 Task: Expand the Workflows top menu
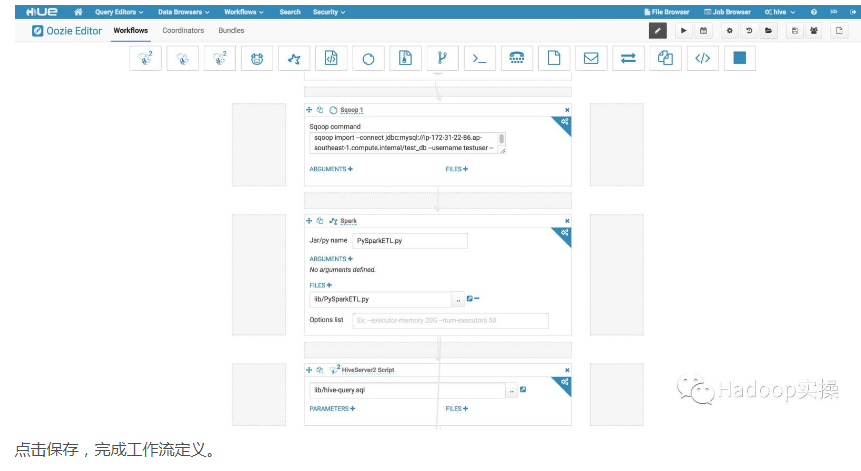[244, 12]
